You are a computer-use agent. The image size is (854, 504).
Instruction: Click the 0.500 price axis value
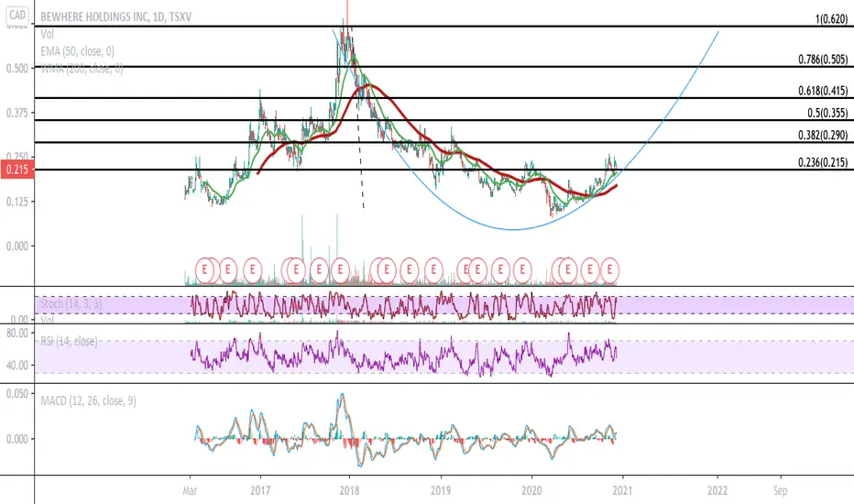click(16, 69)
